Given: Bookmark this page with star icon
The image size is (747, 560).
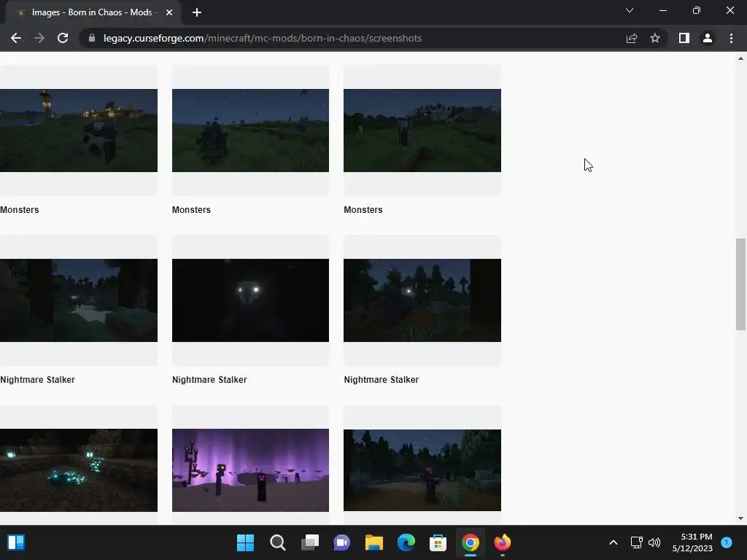Looking at the screenshot, I should pyautogui.click(x=655, y=38).
